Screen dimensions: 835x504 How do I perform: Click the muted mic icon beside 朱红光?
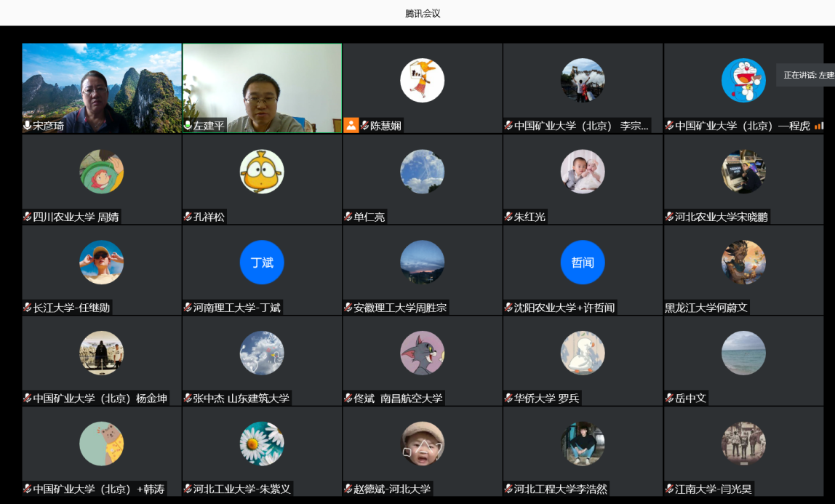pyautogui.click(x=508, y=217)
